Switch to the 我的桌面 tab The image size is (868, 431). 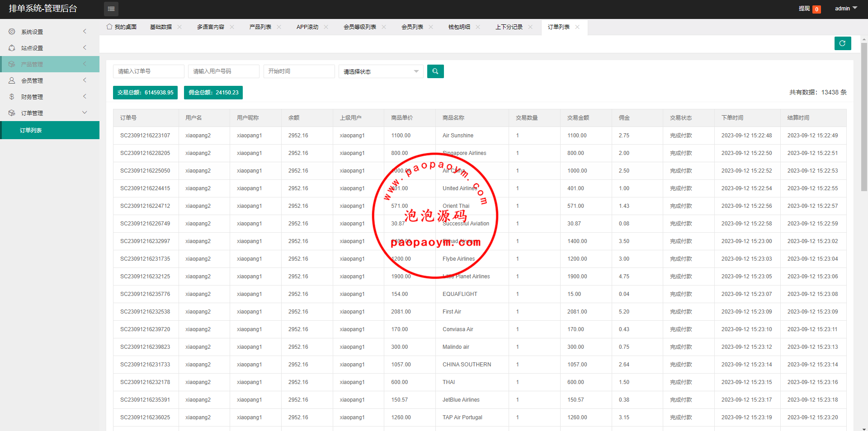(x=122, y=27)
